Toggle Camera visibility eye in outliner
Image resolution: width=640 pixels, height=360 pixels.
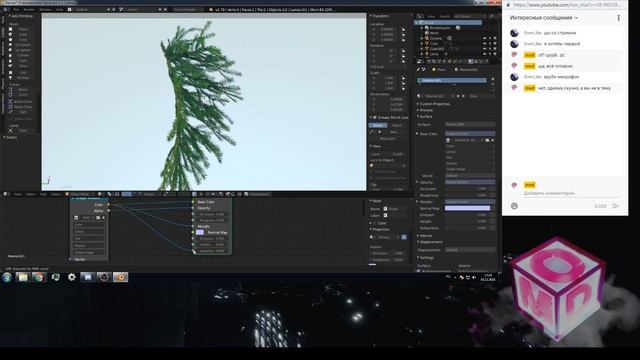click(485, 38)
